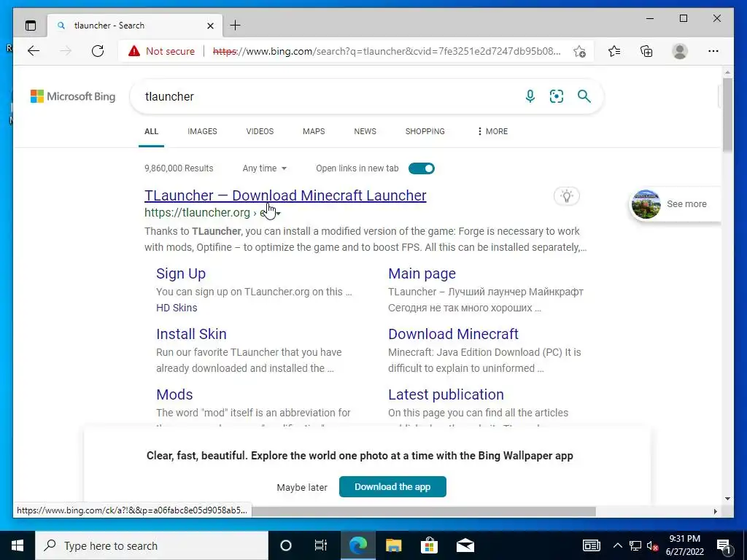The width and height of the screenshot is (747, 560).
Task: Open the Download Minecraft sitelink
Action: tap(453, 334)
